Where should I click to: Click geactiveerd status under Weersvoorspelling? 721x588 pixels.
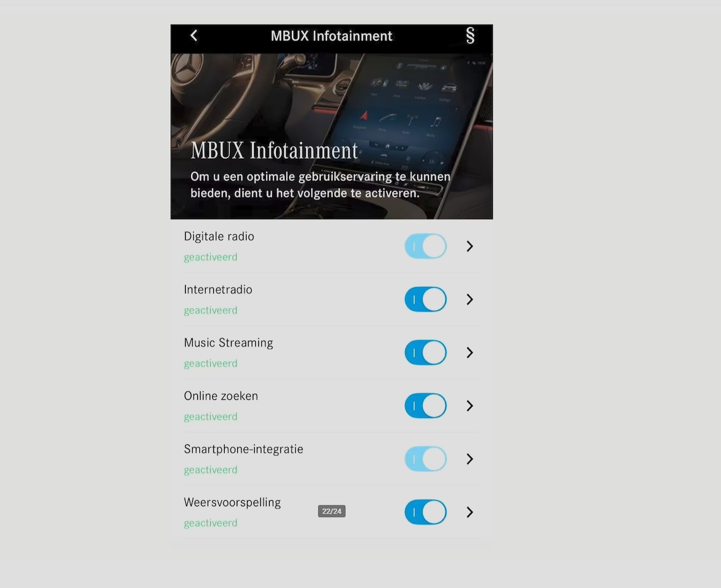pos(211,523)
